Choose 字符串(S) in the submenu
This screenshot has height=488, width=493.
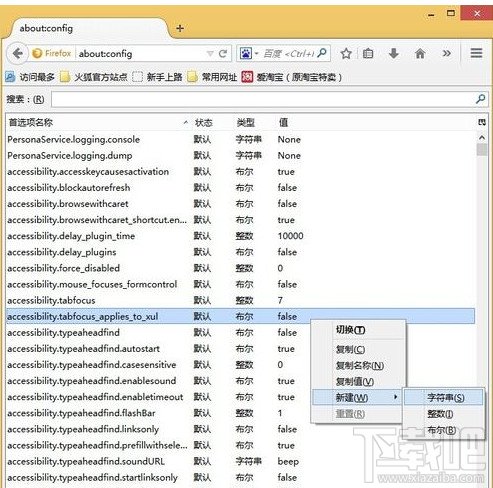coord(444,397)
